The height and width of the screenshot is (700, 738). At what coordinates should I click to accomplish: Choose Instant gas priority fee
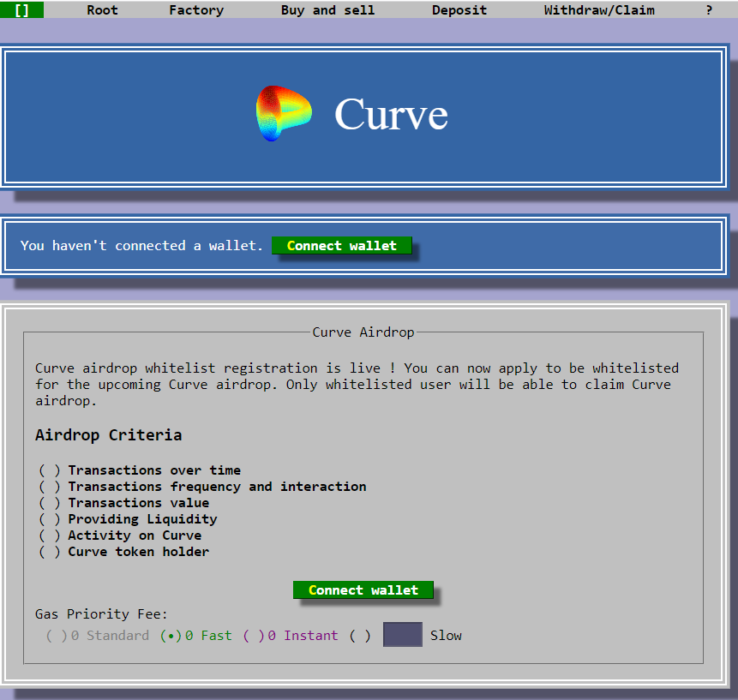(254, 636)
